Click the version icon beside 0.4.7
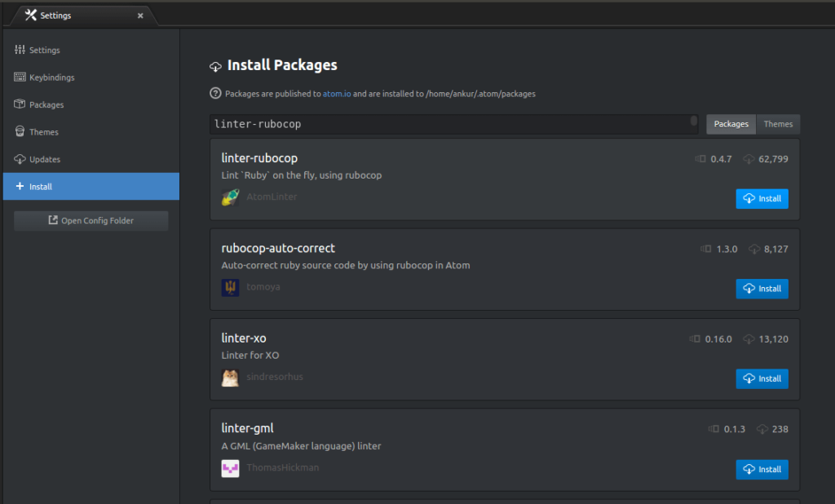Screen dimensions: 835x504 tap(700, 159)
